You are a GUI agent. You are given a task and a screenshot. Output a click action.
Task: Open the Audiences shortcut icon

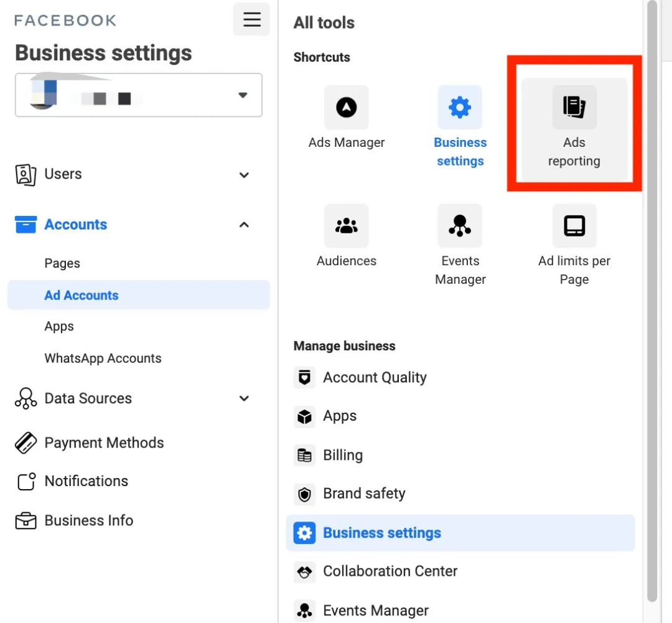(x=347, y=226)
